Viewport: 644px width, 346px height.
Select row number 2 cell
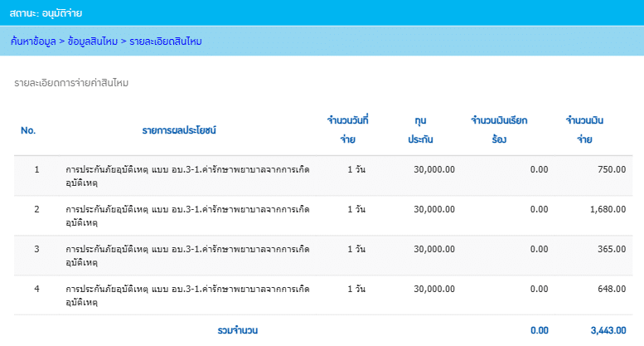(x=37, y=209)
